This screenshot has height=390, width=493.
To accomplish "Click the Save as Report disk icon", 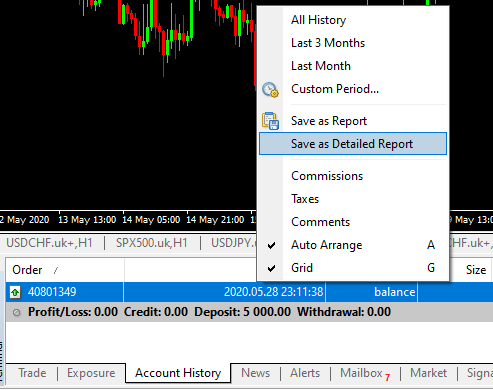I will click(x=270, y=121).
